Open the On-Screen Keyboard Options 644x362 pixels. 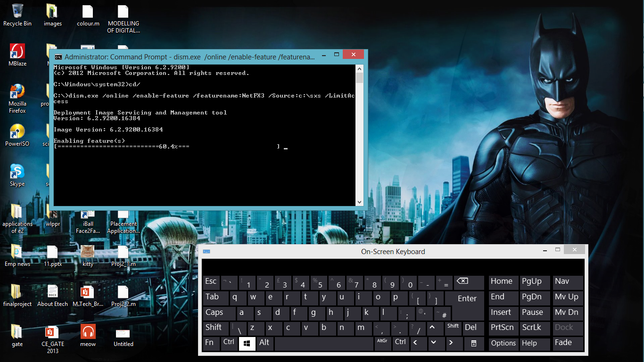click(503, 344)
